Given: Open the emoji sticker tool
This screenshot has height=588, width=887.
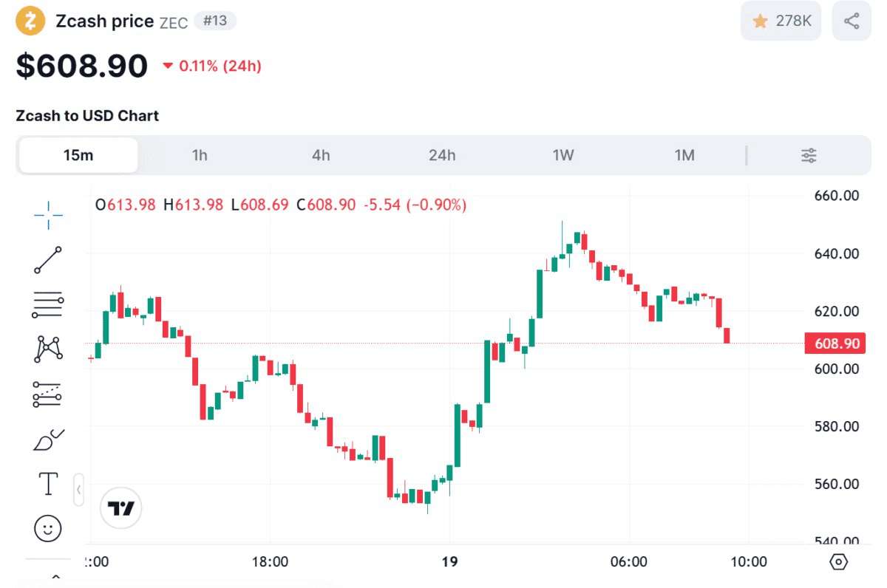Looking at the screenshot, I should (x=48, y=528).
